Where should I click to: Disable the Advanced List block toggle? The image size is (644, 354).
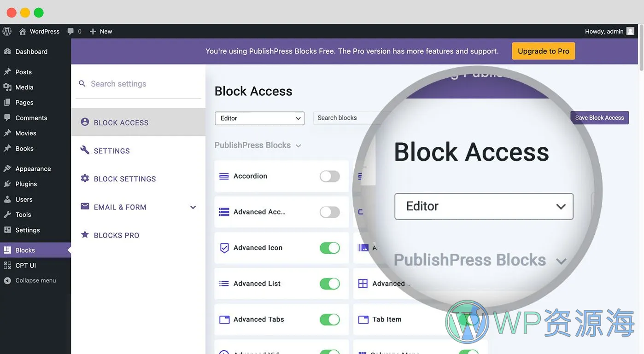click(330, 284)
